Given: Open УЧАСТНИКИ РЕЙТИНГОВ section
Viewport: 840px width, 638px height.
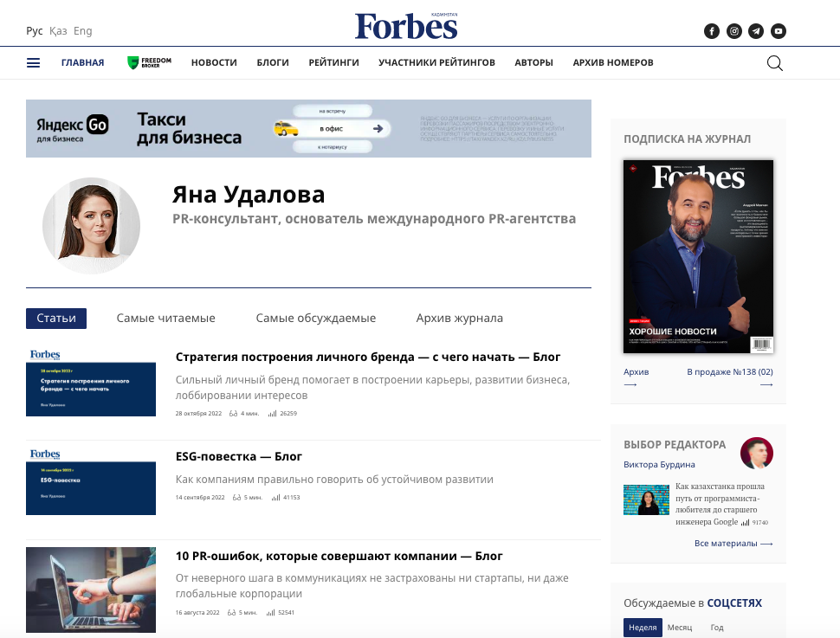Looking at the screenshot, I should pos(436,62).
